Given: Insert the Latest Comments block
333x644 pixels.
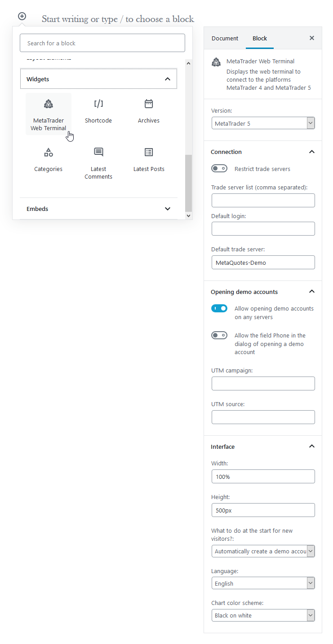Looking at the screenshot, I should pos(98,163).
